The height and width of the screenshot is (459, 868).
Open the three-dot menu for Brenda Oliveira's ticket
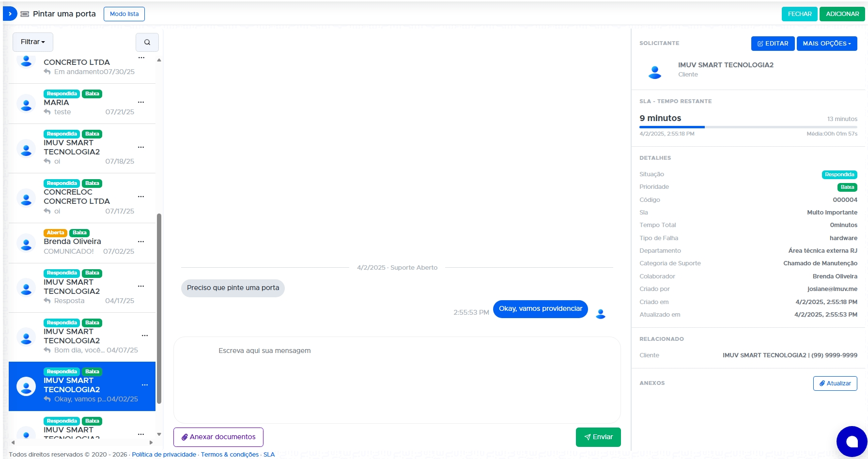[141, 242]
